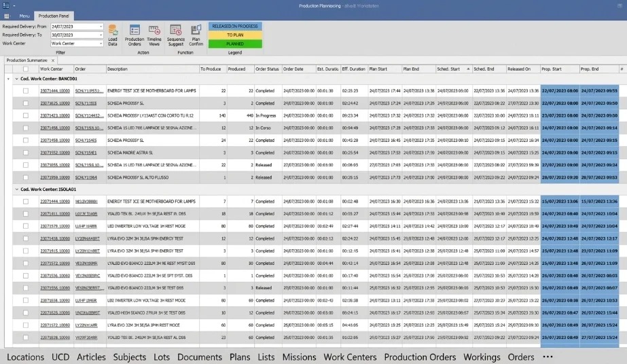Collapse the outer grid expander arrow
627x364 pixels.
8,79
